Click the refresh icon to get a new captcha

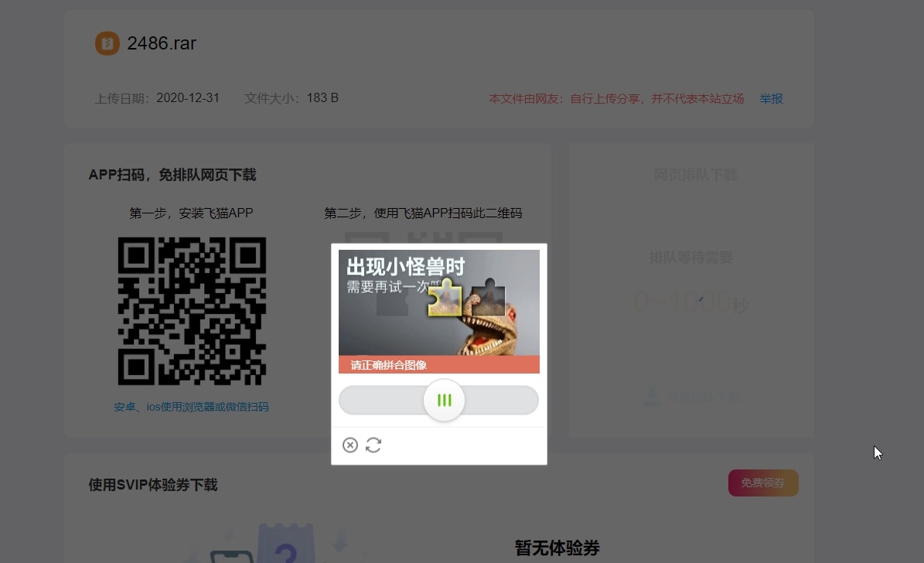(373, 445)
